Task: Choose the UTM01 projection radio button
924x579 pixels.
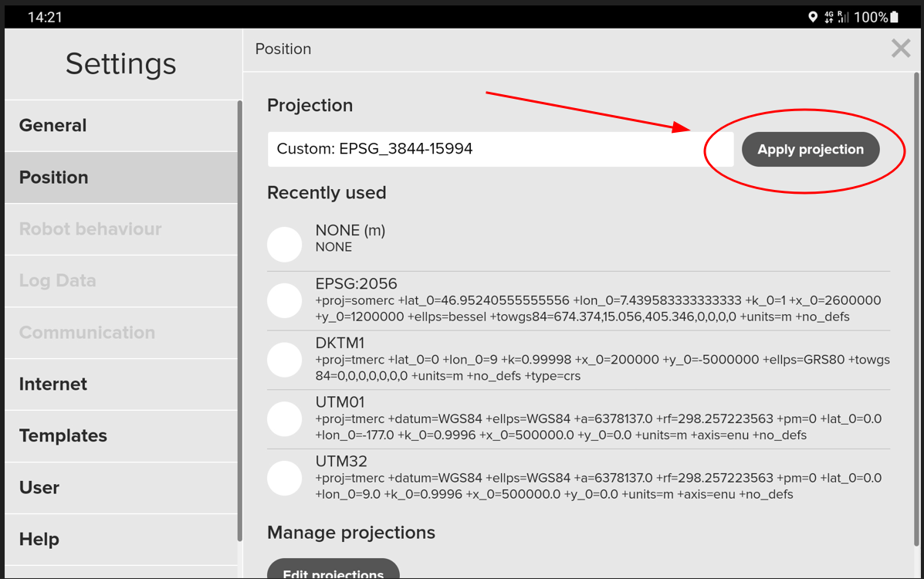Action: point(284,419)
